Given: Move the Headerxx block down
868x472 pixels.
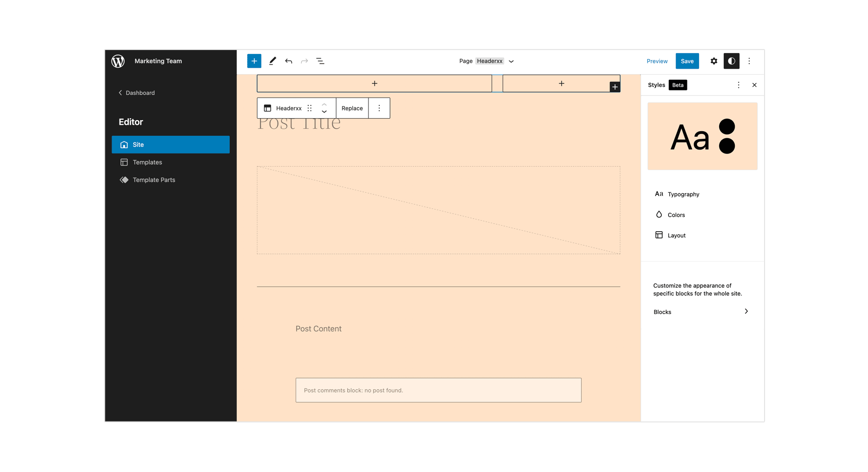Looking at the screenshot, I should [x=324, y=112].
